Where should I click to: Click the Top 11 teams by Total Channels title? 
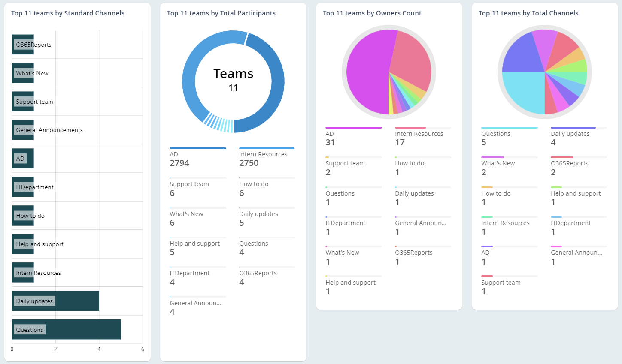pos(528,13)
